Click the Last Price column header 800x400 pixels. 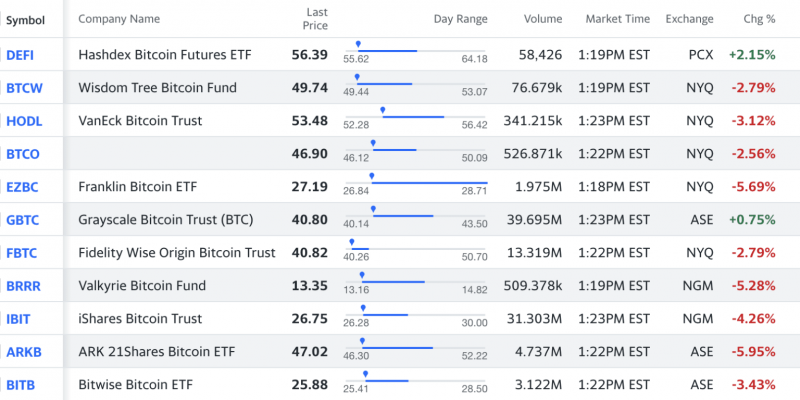click(x=316, y=18)
